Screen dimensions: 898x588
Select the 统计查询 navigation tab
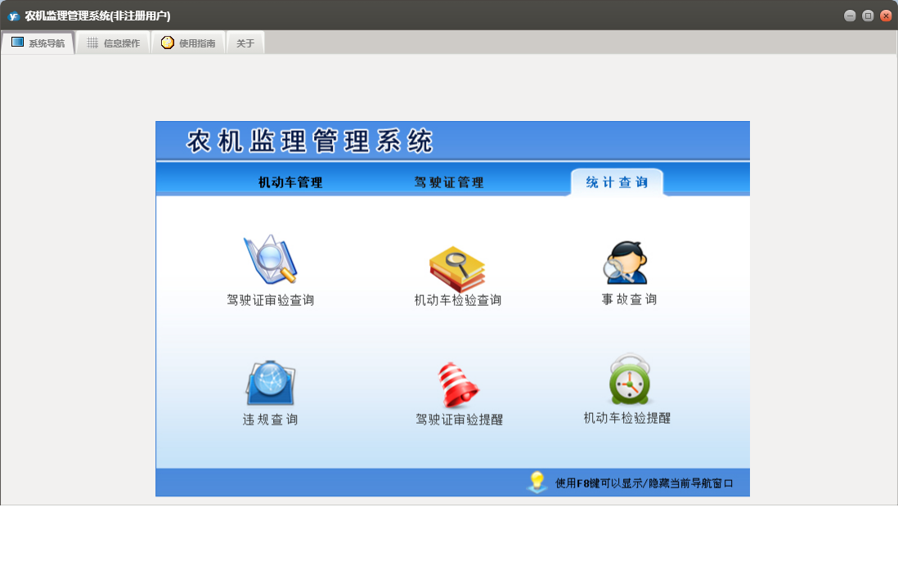point(617,182)
